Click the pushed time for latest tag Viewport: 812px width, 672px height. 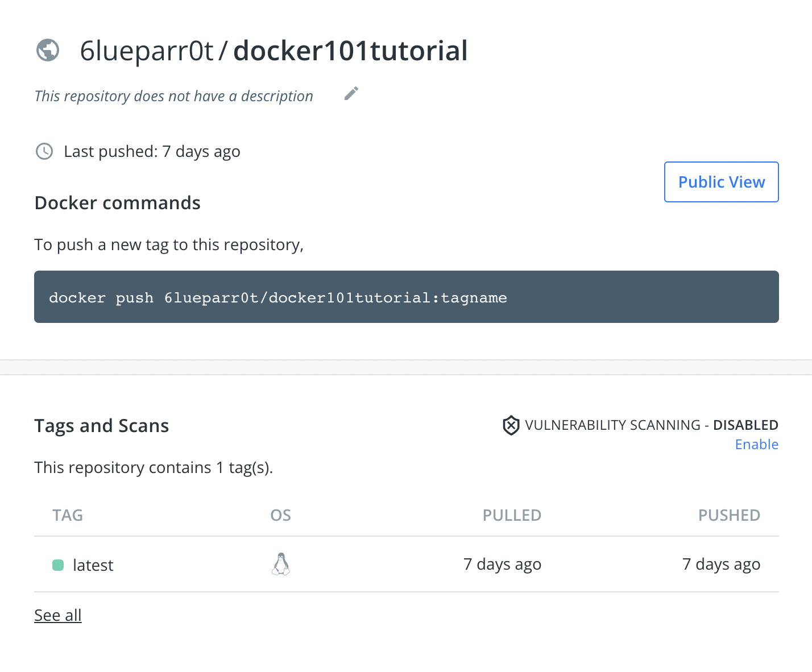(722, 565)
